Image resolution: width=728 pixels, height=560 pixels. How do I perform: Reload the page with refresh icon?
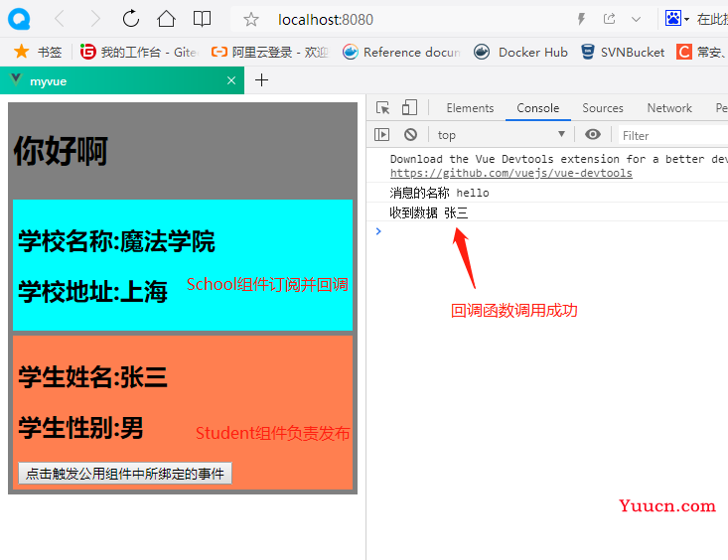pos(131,19)
